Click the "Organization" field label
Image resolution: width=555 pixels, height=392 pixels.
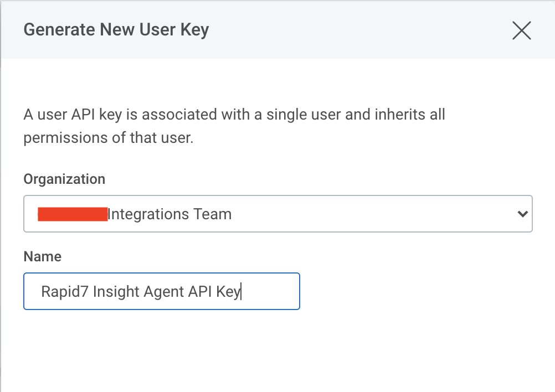(64, 179)
